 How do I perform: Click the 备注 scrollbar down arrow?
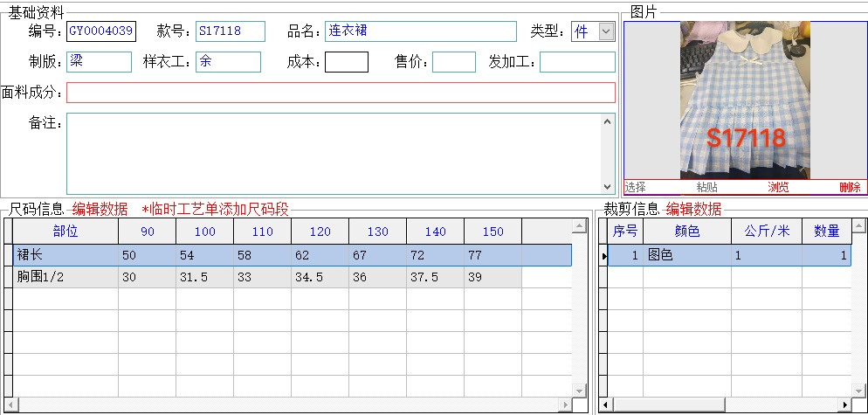607,187
